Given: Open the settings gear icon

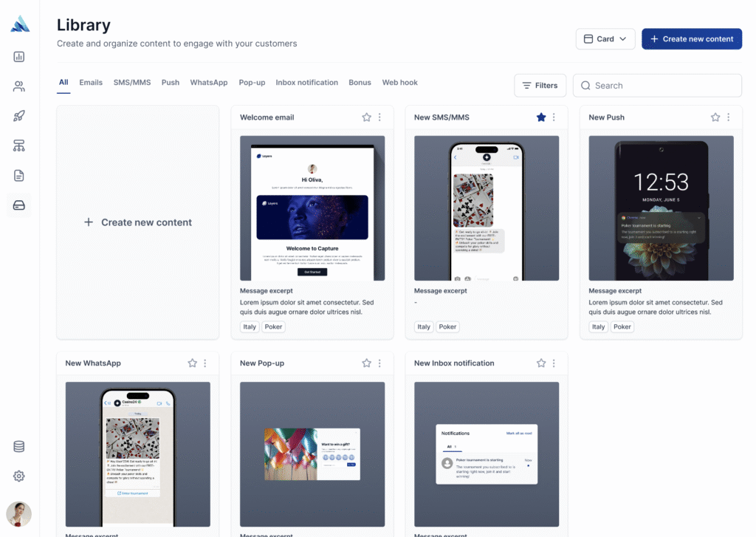Looking at the screenshot, I should [18, 476].
